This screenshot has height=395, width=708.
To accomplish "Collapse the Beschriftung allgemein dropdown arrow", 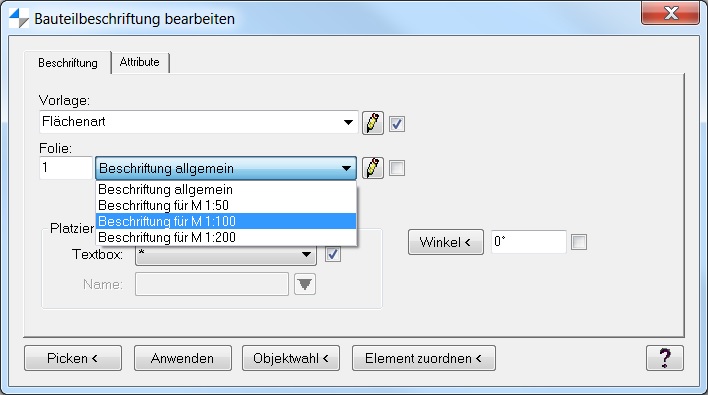I will click(346, 168).
